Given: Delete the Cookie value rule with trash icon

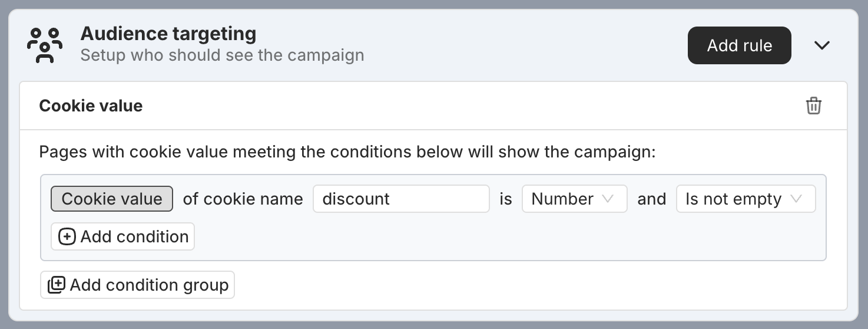Looking at the screenshot, I should click(813, 106).
